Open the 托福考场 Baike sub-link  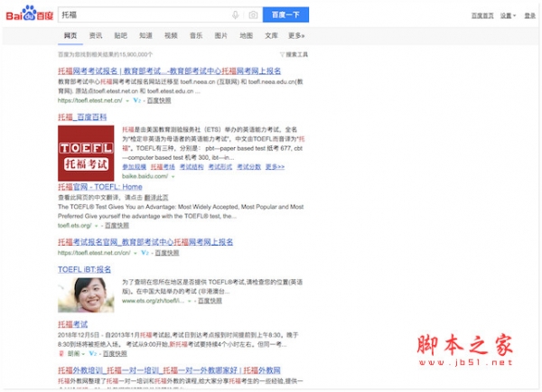coord(163,166)
